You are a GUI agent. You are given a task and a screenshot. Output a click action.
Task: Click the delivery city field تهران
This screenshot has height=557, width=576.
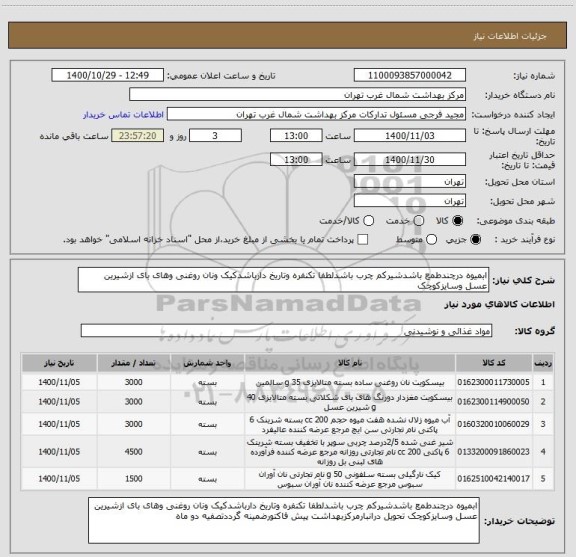(x=410, y=201)
